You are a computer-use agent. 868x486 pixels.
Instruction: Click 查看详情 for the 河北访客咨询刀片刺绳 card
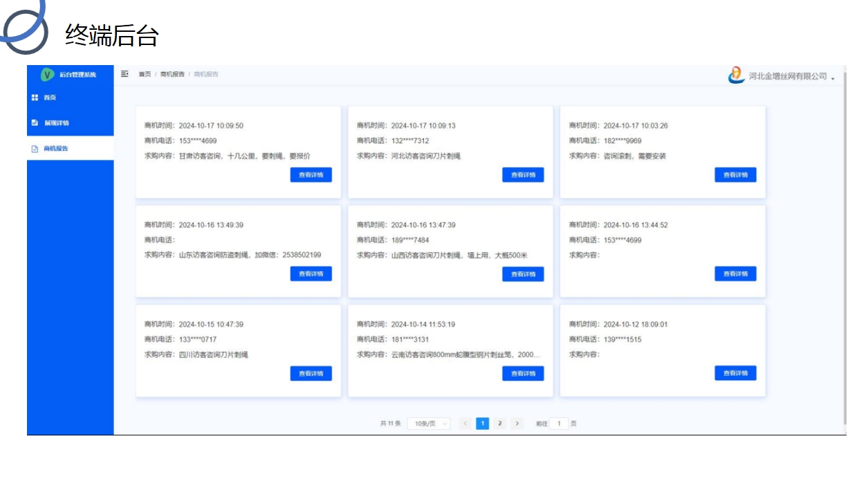click(523, 175)
